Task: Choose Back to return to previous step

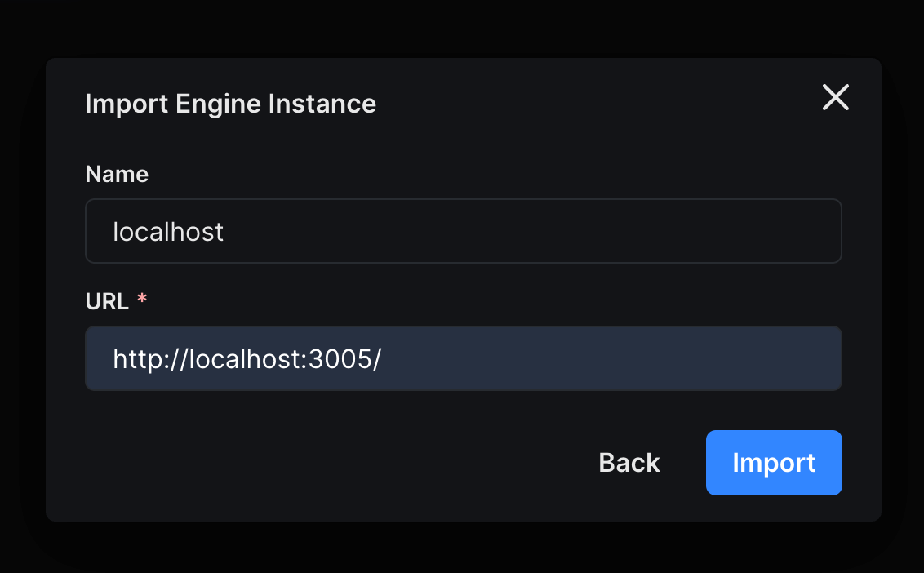Action: point(629,462)
